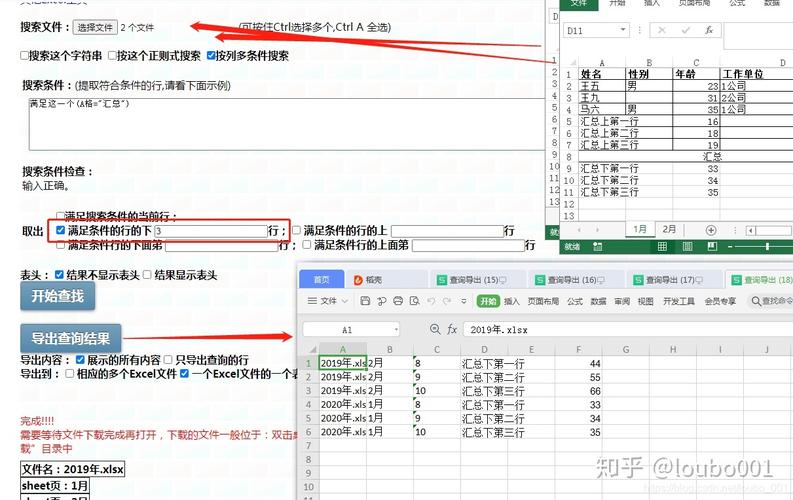This screenshot has width=793, height=500.
Task: Click the save icon in WPS toolbar
Action: [365, 301]
